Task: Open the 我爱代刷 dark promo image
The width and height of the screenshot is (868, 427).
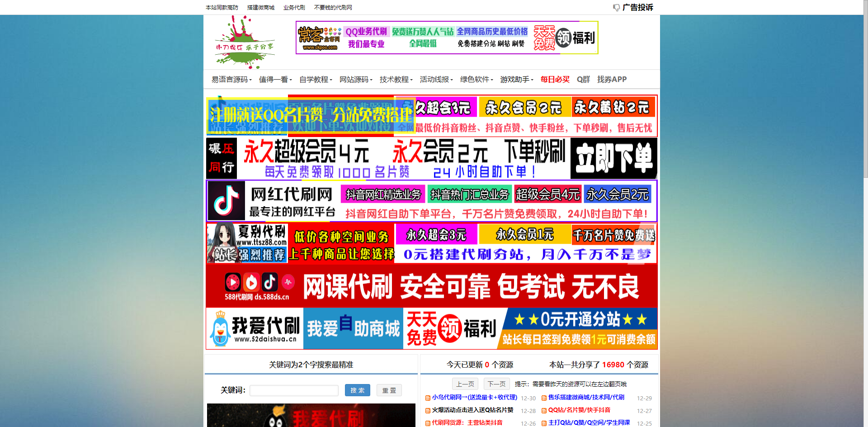Action: (x=311, y=415)
